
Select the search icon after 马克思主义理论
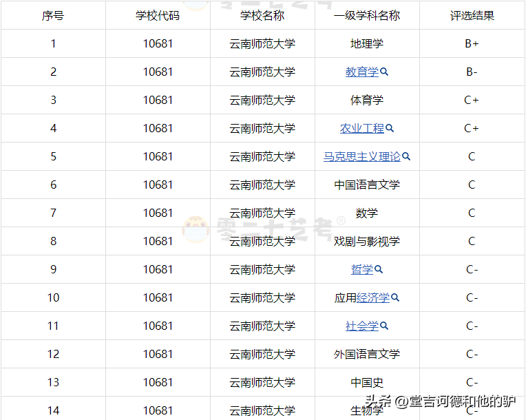(x=406, y=157)
